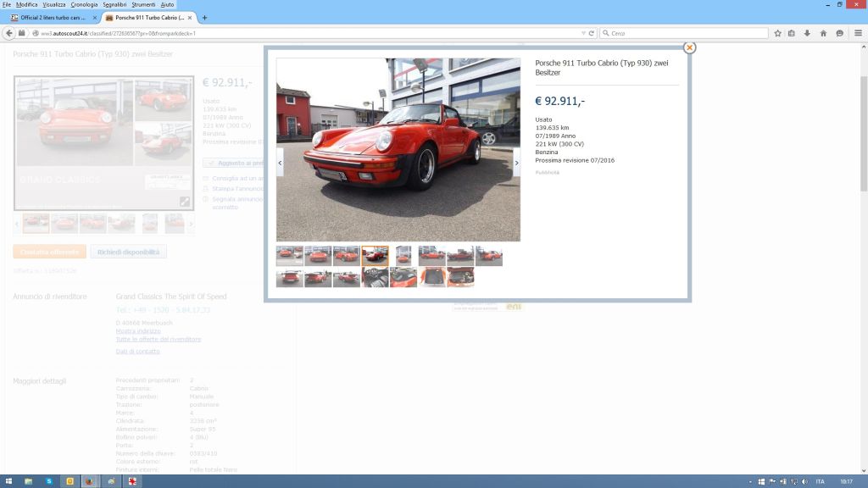Click the ITA language indicator
The image size is (868, 488).
pyautogui.click(x=821, y=482)
